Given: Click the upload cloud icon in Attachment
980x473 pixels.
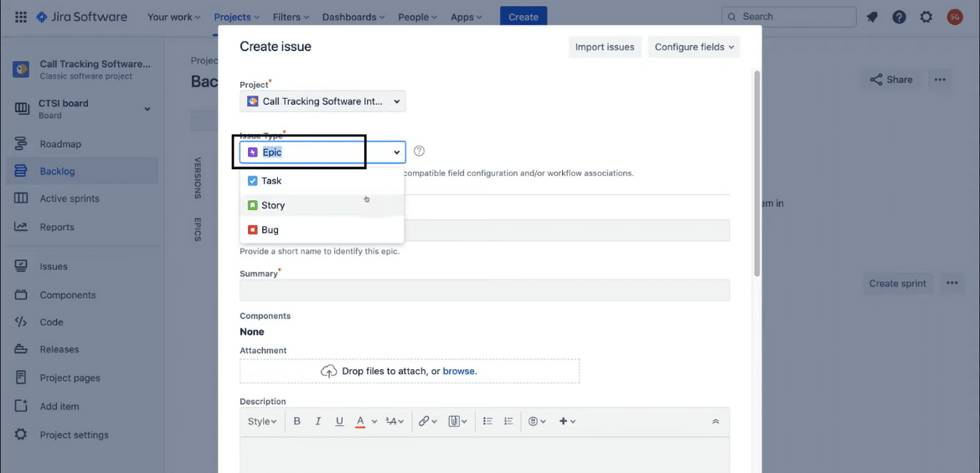Looking at the screenshot, I should click(x=328, y=371).
